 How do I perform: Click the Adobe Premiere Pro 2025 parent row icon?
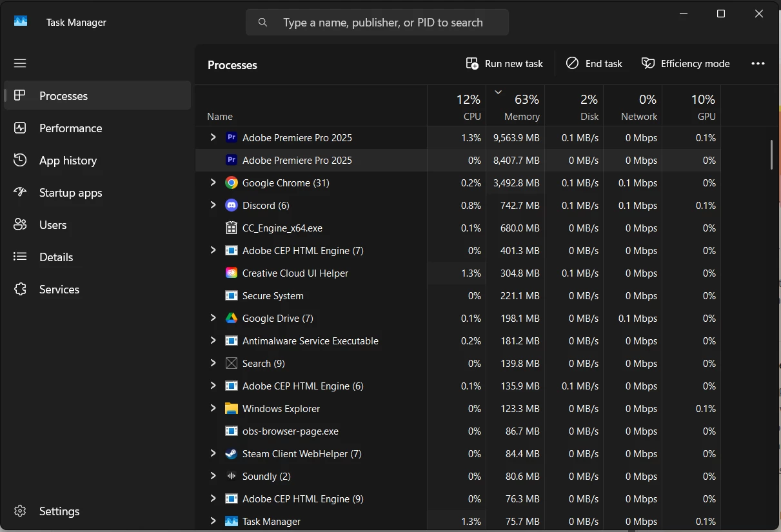coord(232,137)
